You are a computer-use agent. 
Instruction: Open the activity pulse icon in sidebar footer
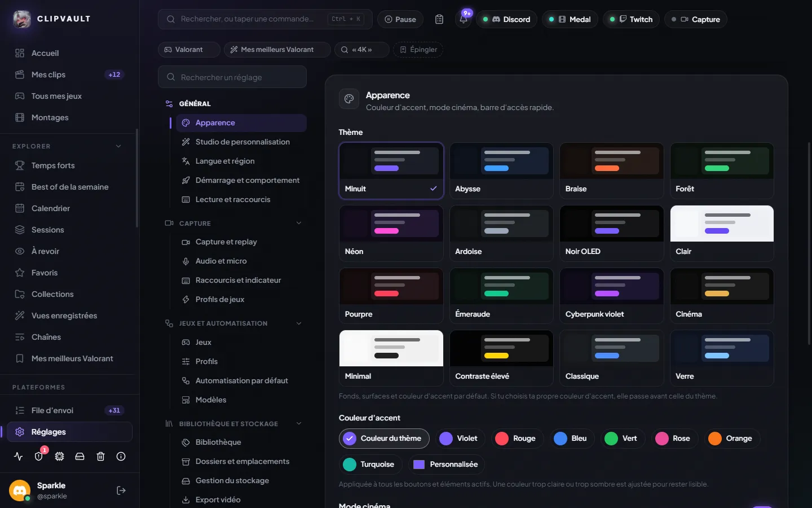pyautogui.click(x=19, y=457)
